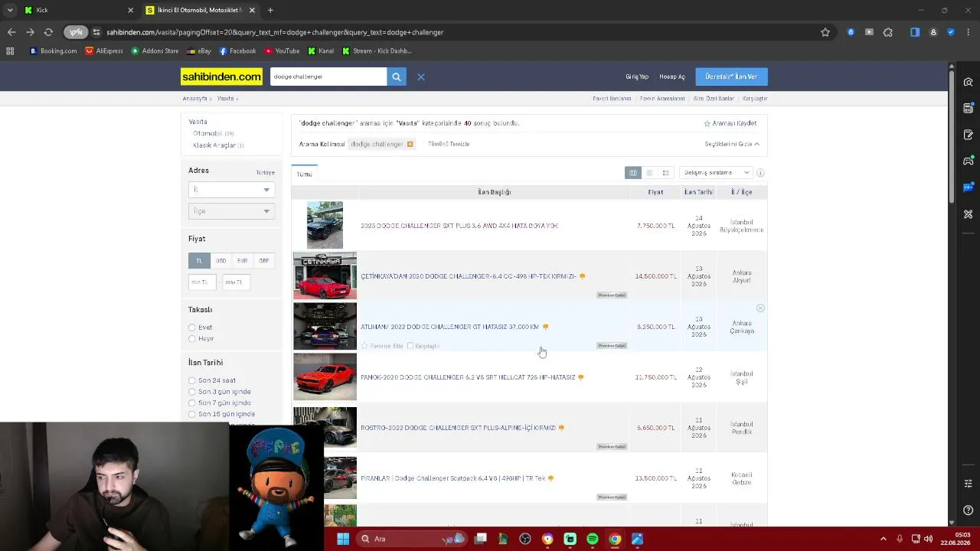The height and width of the screenshot is (551, 980).
Task: Dismiss the ATLIHAN listing with circle X
Action: click(x=760, y=308)
